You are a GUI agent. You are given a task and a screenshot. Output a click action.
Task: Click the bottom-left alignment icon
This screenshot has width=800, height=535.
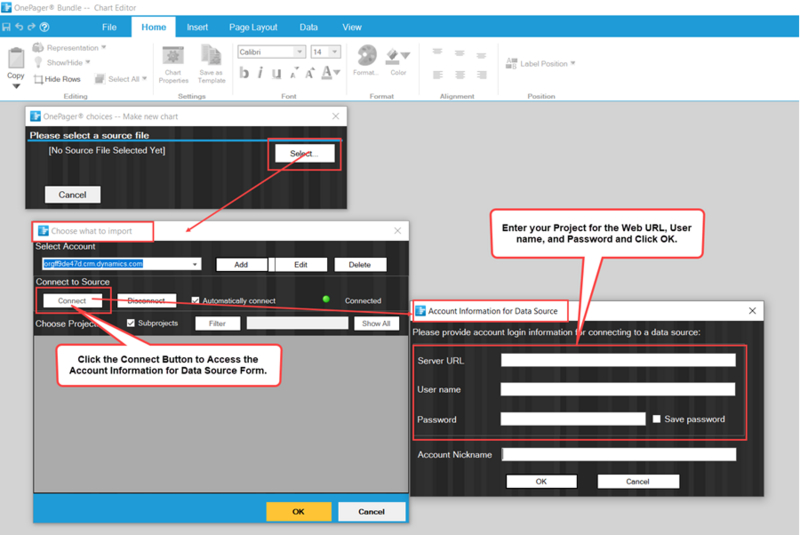click(x=438, y=75)
